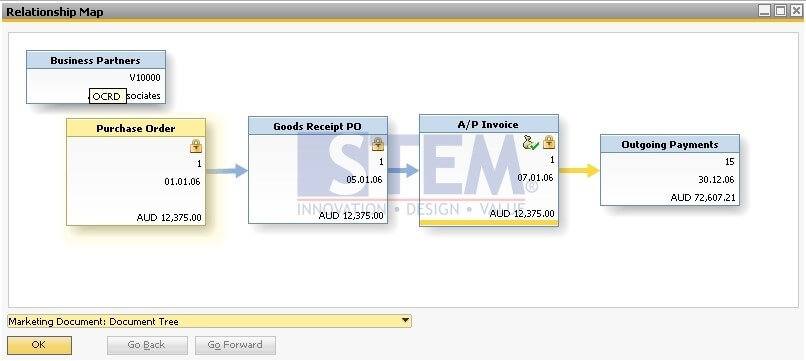This screenshot has width=806, height=361.
Task: Click date 07.01.06 in A/P Invoice
Action: coord(536,177)
